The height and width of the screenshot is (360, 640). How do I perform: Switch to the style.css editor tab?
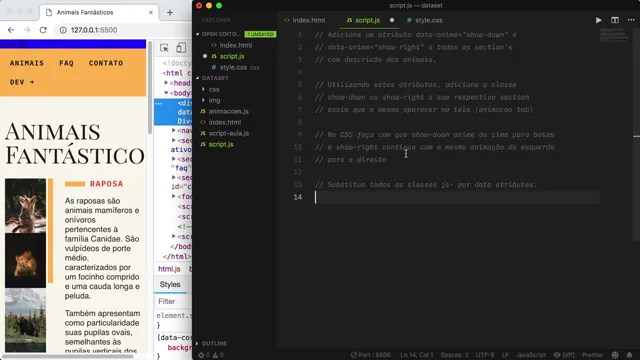(x=424, y=20)
